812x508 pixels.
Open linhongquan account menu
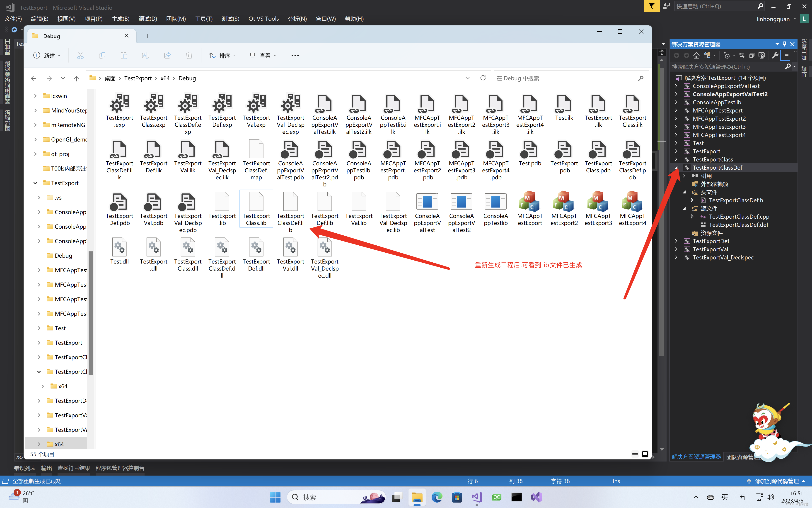776,19
